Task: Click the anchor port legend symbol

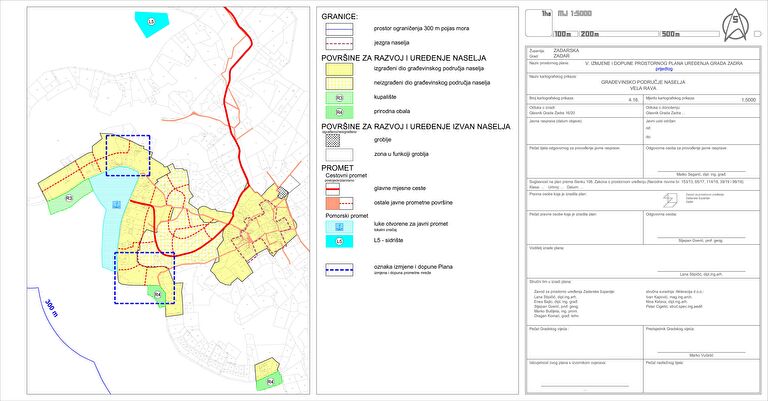Action: tap(339, 226)
